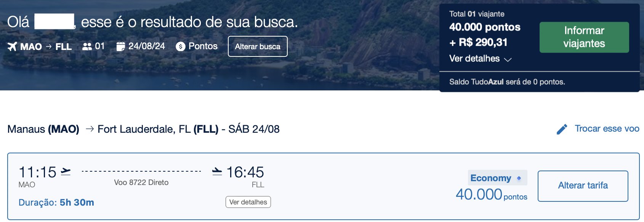Expand Ver detalhes chevron in price summary
The image size is (644, 222).
[x=508, y=60]
